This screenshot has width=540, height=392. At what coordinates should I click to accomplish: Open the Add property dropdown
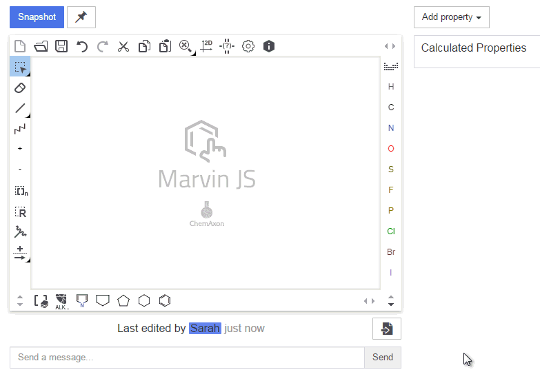452,17
